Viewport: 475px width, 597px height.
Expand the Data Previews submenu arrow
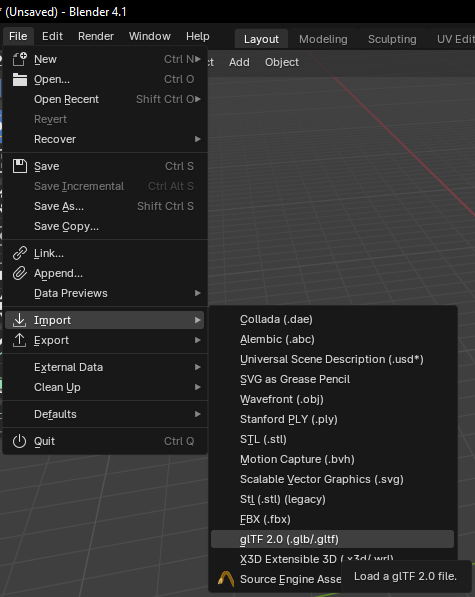coord(198,293)
